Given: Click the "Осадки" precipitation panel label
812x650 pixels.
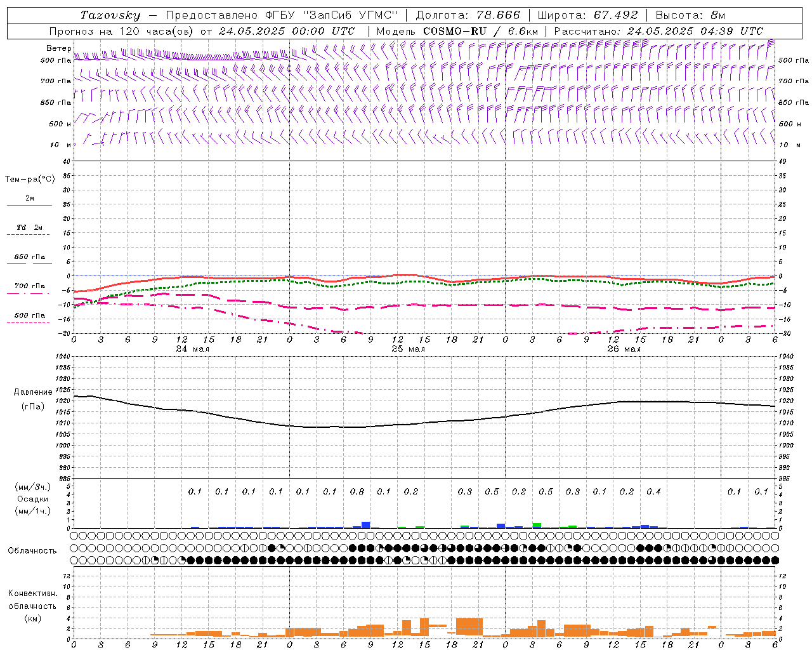Looking at the screenshot, I should pos(33,499).
